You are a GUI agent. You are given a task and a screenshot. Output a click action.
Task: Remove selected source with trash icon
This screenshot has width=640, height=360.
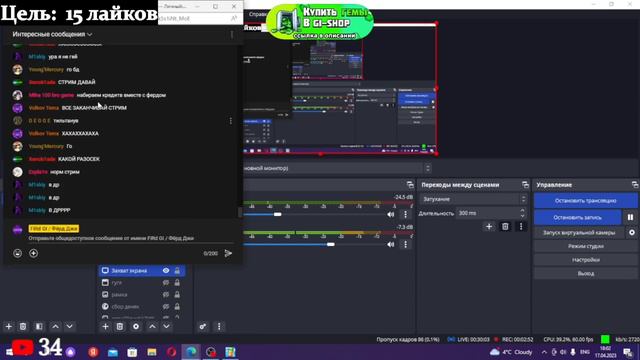click(x=120, y=327)
